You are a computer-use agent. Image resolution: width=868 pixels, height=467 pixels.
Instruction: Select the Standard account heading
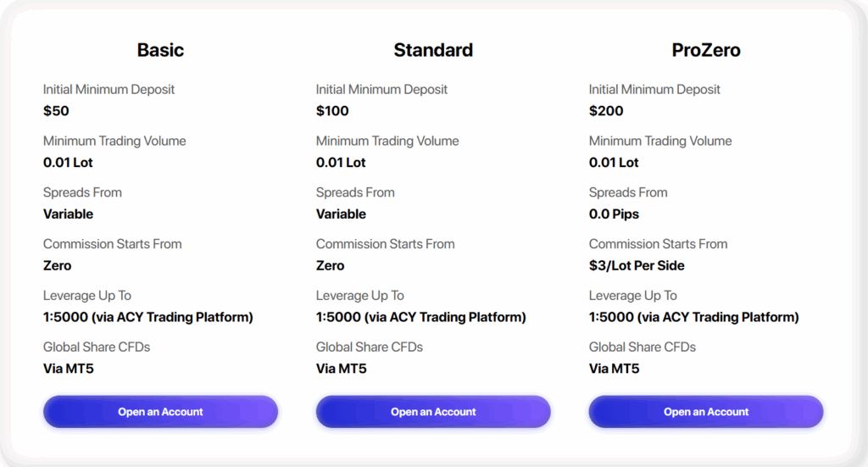(x=433, y=50)
